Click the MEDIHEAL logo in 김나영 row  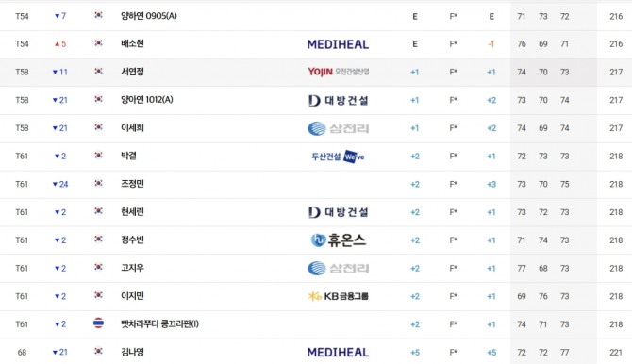click(338, 353)
